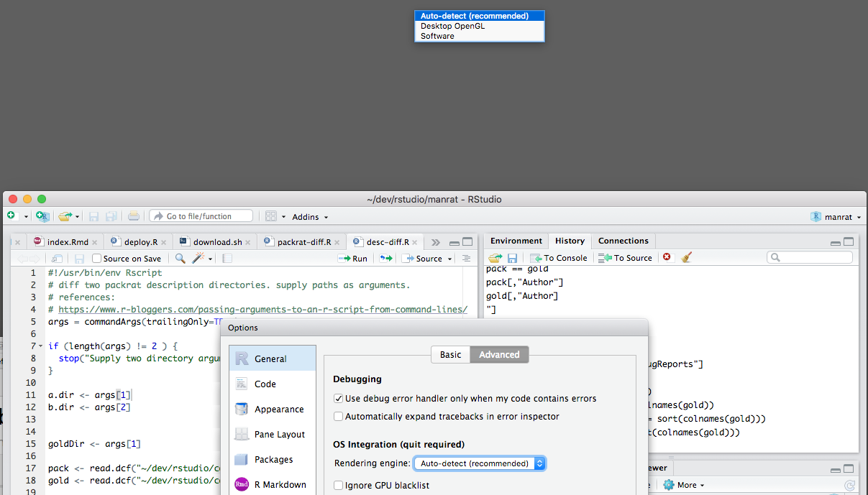Open a new file using the new document icon

pyautogui.click(x=12, y=216)
